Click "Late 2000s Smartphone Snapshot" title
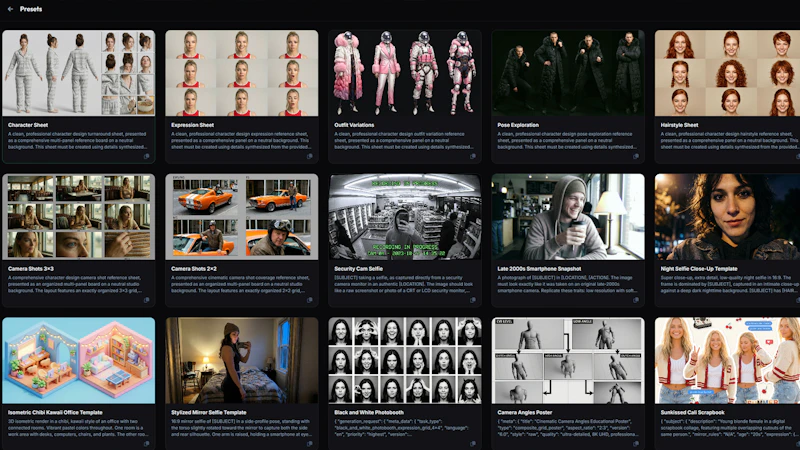 click(539, 269)
